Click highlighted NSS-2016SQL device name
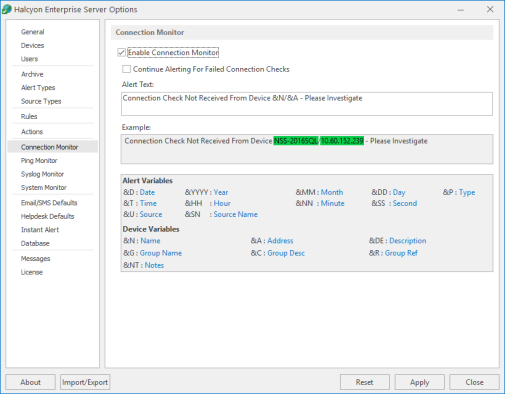The height and width of the screenshot is (394, 505). pyautogui.click(x=296, y=141)
